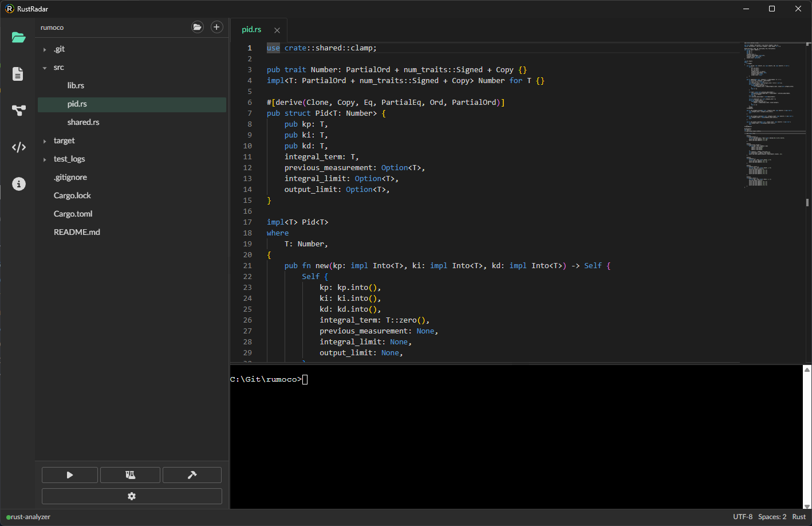Click the open folder icon next to rumoco
Viewport: 812px width, 526px height.
198,27
